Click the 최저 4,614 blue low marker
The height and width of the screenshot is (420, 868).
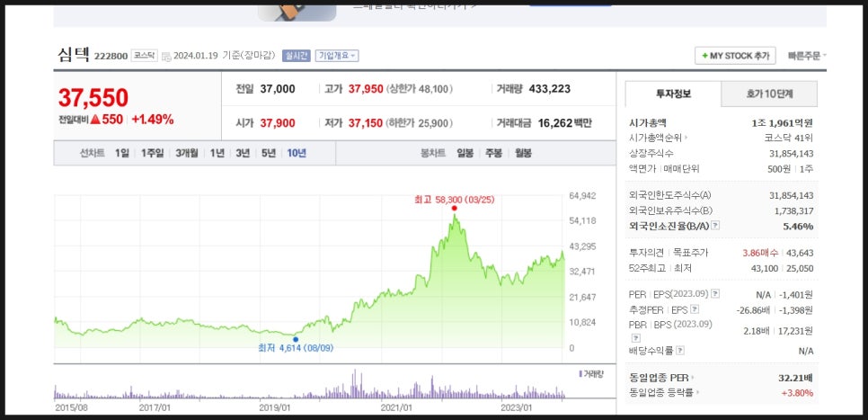click(x=296, y=339)
